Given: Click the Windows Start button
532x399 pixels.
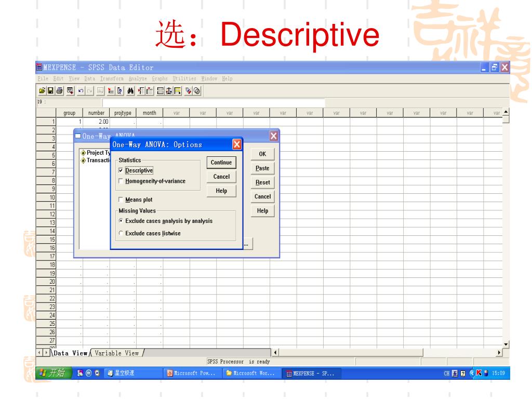Looking at the screenshot, I should (54, 373).
